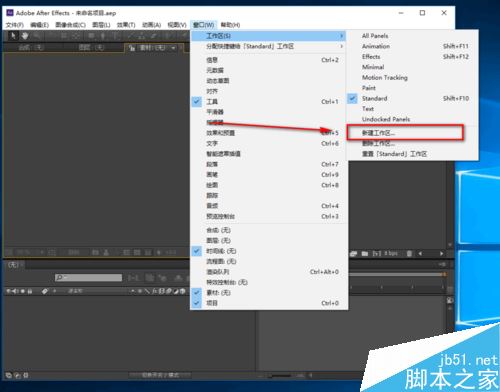Viewport: 500px width, 392px height.
Task: Click the left arrow in Project panel footer
Action: coord(420,254)
